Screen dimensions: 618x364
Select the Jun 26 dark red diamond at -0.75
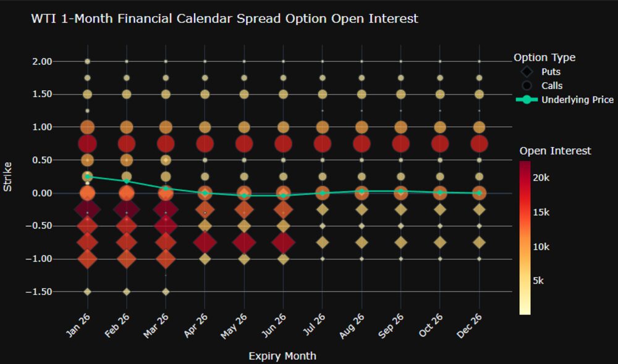283,242
